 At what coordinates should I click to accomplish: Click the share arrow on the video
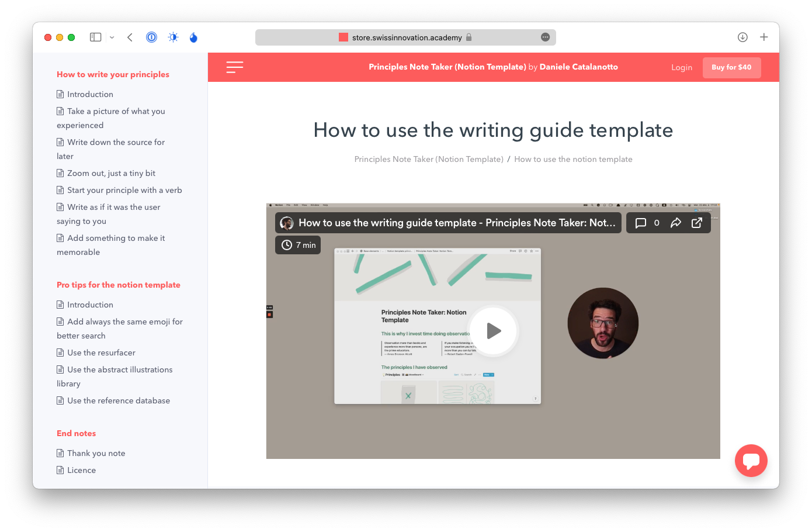tap(676, 223)
